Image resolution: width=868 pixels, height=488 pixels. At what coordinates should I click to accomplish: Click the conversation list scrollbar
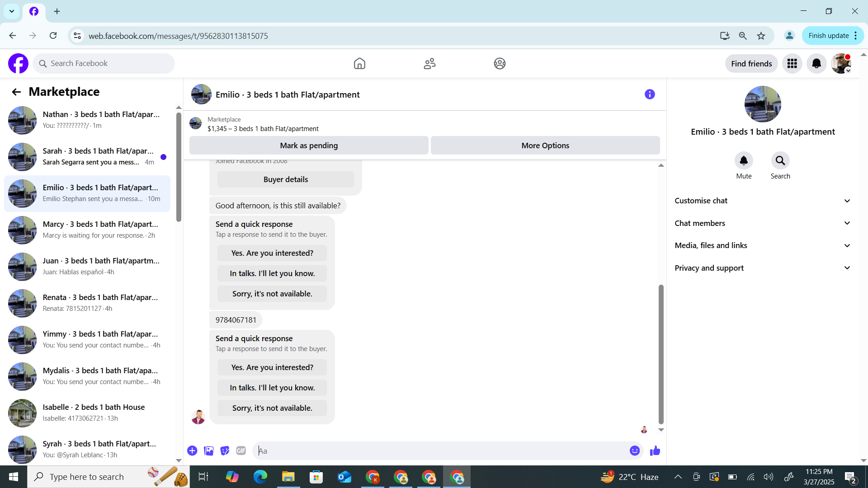click(179, 167)
